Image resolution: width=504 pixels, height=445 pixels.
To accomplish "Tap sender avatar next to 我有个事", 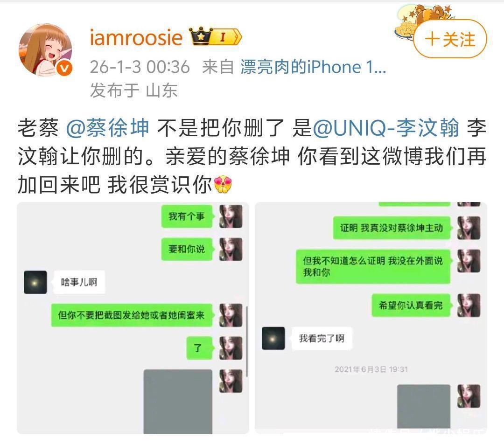I will pyautogui.click(x=231, y=216).
